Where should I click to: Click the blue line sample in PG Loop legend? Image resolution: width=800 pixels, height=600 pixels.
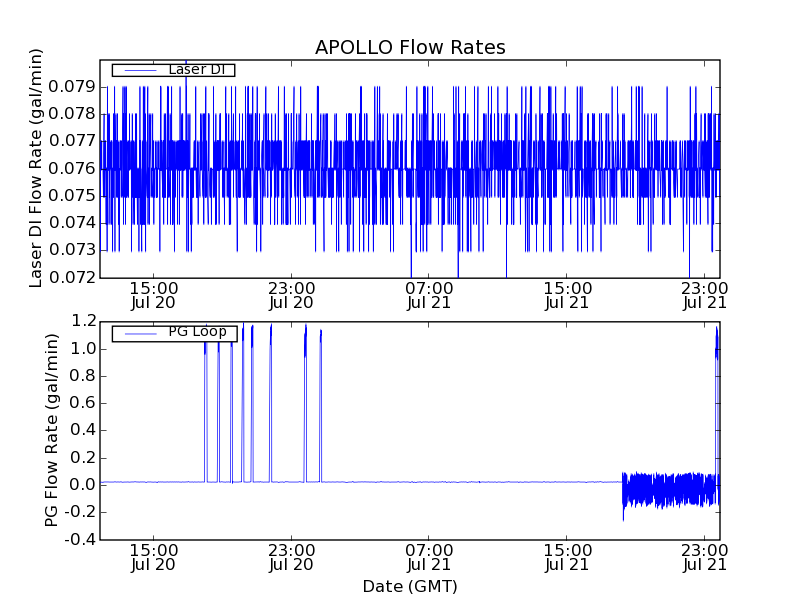pos(140,334)
